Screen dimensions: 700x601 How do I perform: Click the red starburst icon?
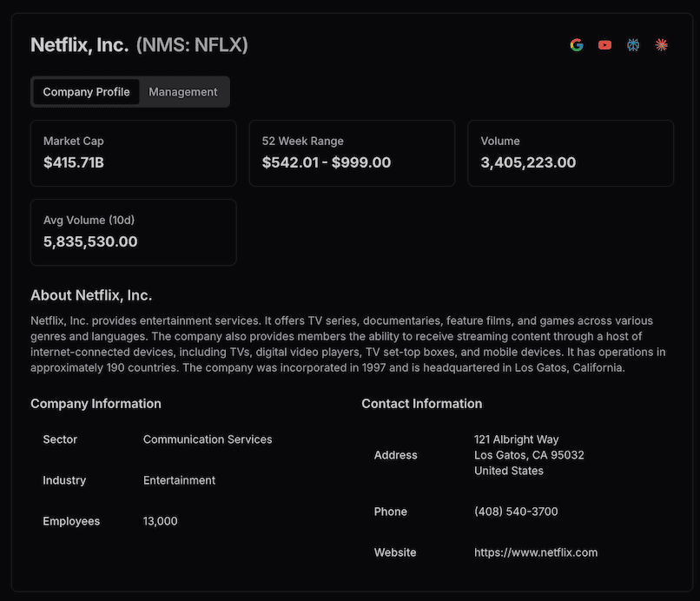[661, 45]
